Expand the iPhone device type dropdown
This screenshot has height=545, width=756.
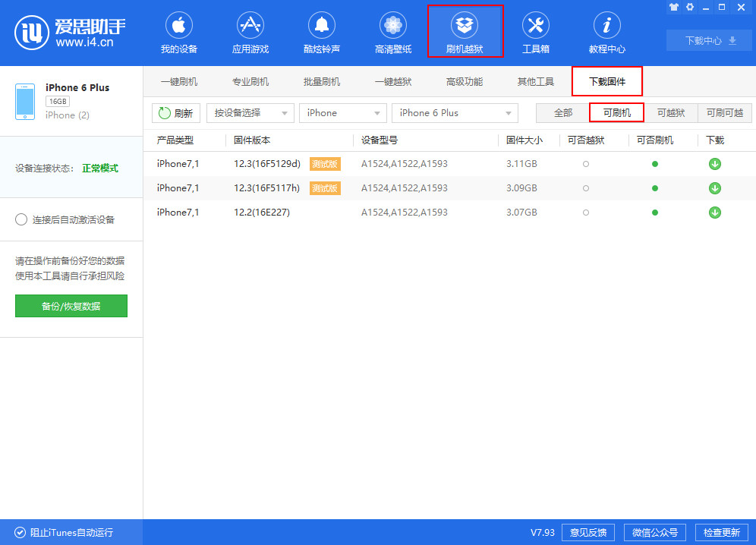pyautogui.click(x=342, y=112)
